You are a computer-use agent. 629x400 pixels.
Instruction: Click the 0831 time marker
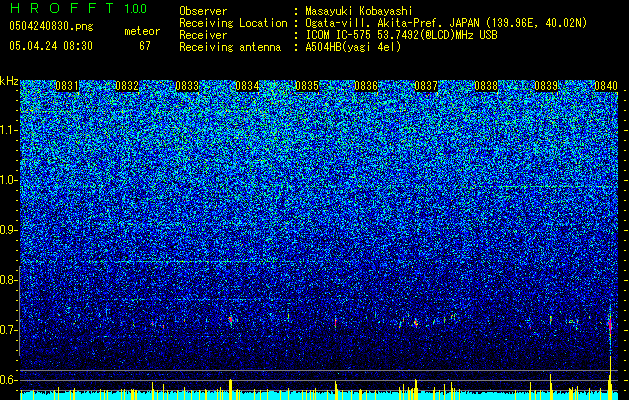[x=67, y=86]
